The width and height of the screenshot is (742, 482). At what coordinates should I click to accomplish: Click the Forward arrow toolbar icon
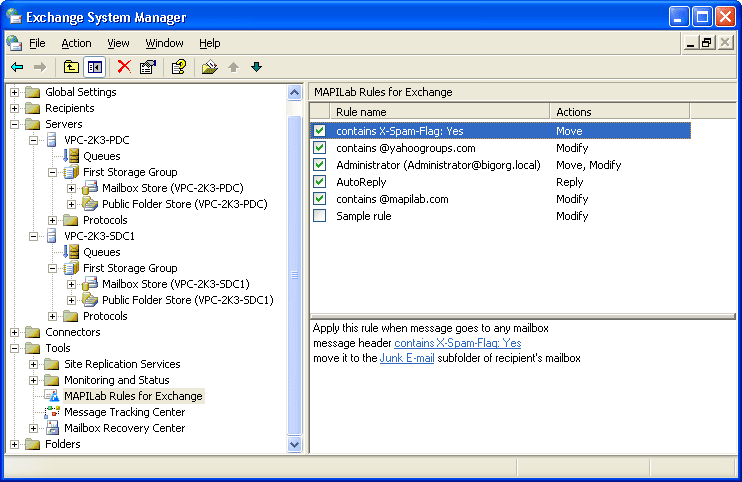point(40,67)
